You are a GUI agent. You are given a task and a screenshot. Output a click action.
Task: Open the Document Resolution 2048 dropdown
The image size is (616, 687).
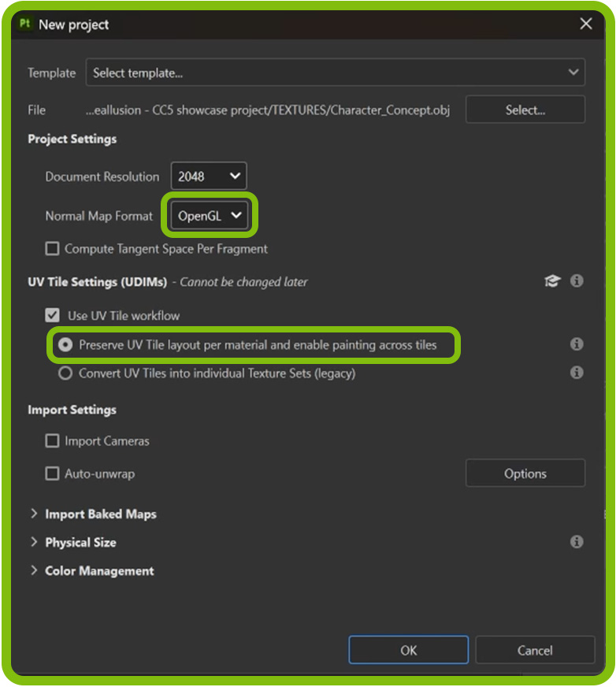pyautogui.click(x=209, y=176)
